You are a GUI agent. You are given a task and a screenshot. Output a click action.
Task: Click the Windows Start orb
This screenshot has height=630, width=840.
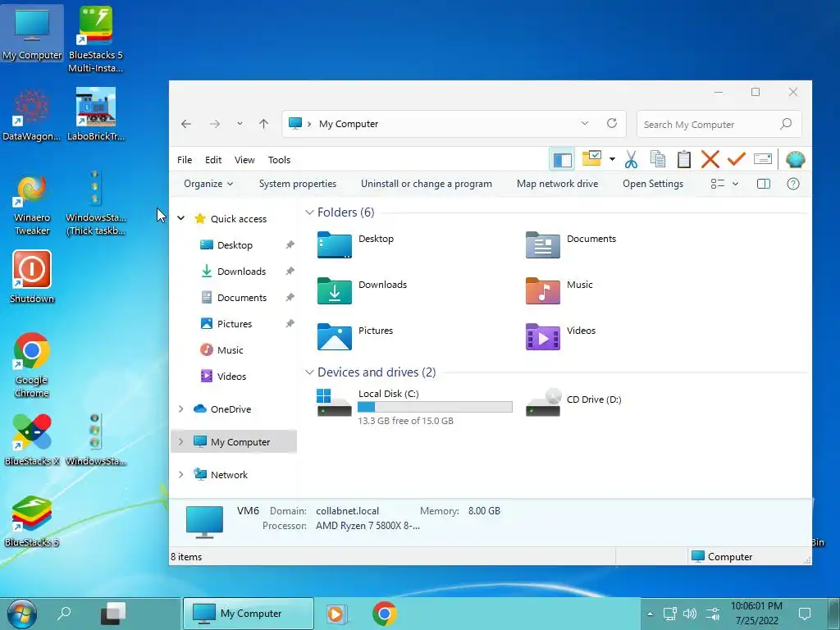point(22,614)
